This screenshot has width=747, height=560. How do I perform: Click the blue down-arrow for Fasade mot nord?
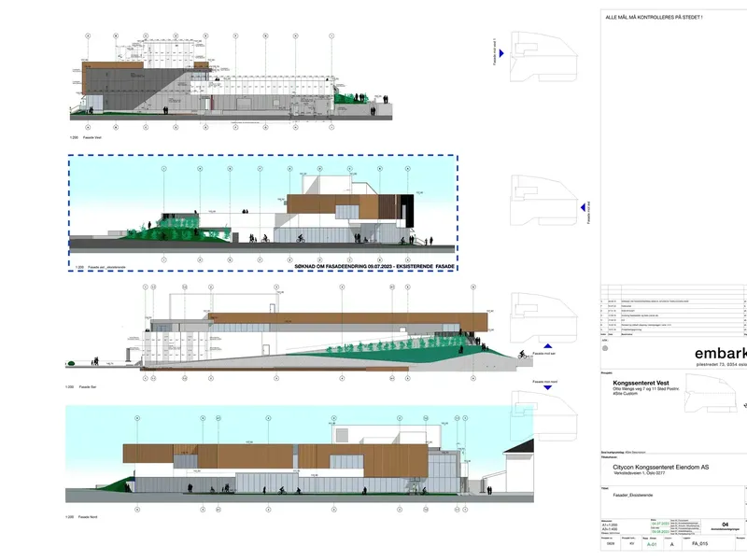548,387
